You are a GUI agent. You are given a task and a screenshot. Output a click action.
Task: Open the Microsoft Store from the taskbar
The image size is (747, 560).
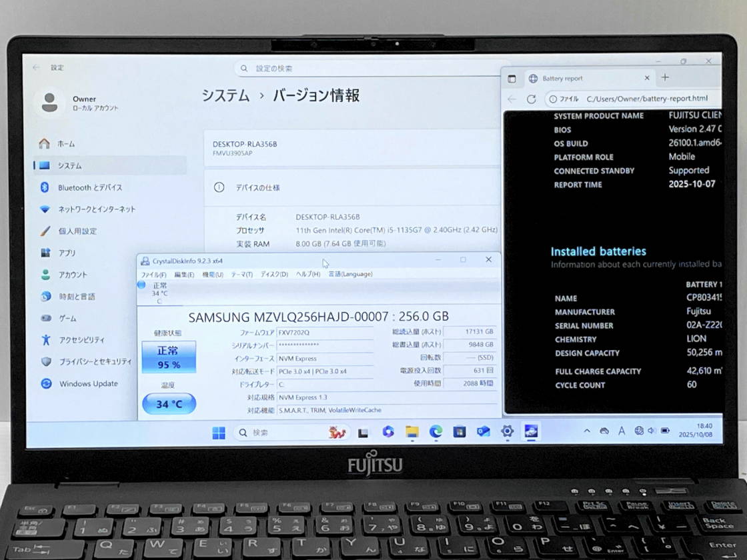pyautogui.click(x=460, y=432)
